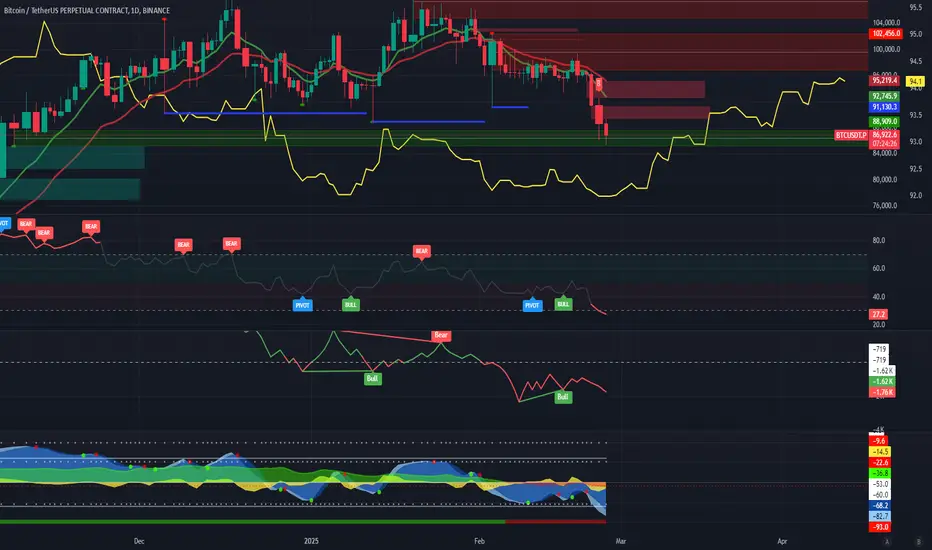This screenshot has width=932, height=550.
Task: Select the BTCUSDT.P symbol price label
Action: [851, 136]
